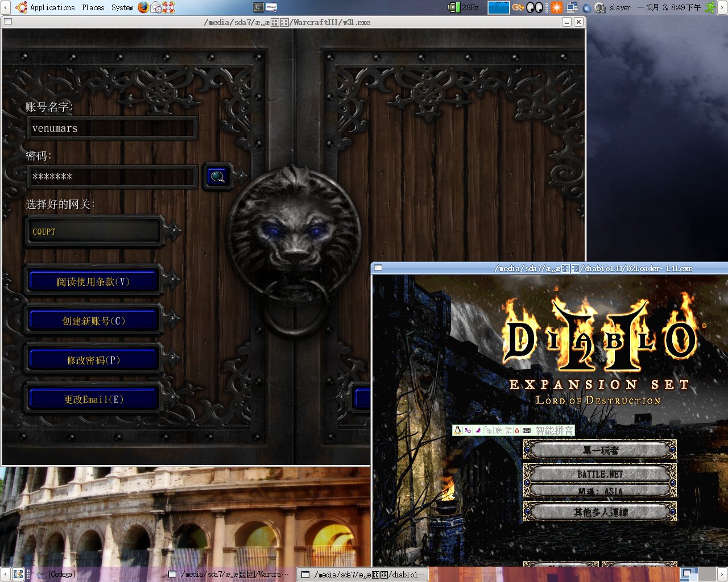Click the googly eyes applet
Viewport: 728px width, 582px height.
(x=535, y=7)
